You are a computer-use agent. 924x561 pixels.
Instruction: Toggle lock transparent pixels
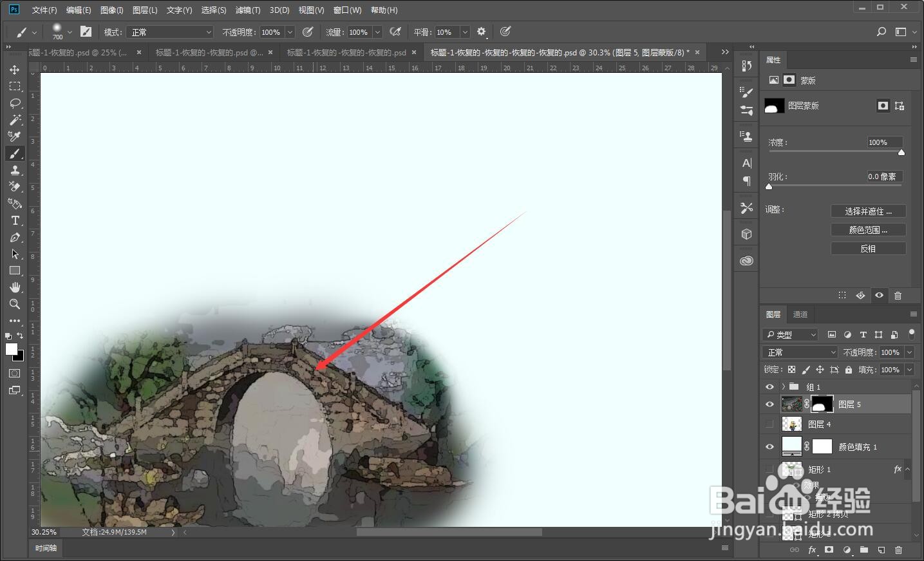coord(791,370)
